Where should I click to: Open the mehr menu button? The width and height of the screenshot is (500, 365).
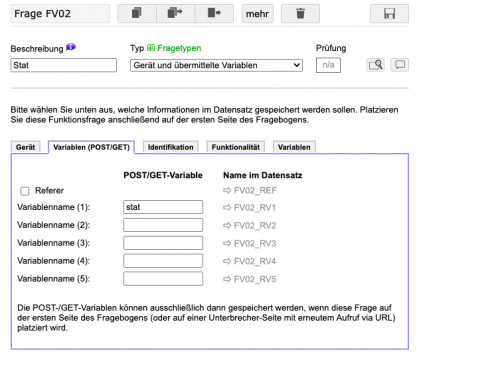click(x=257, y=14)
